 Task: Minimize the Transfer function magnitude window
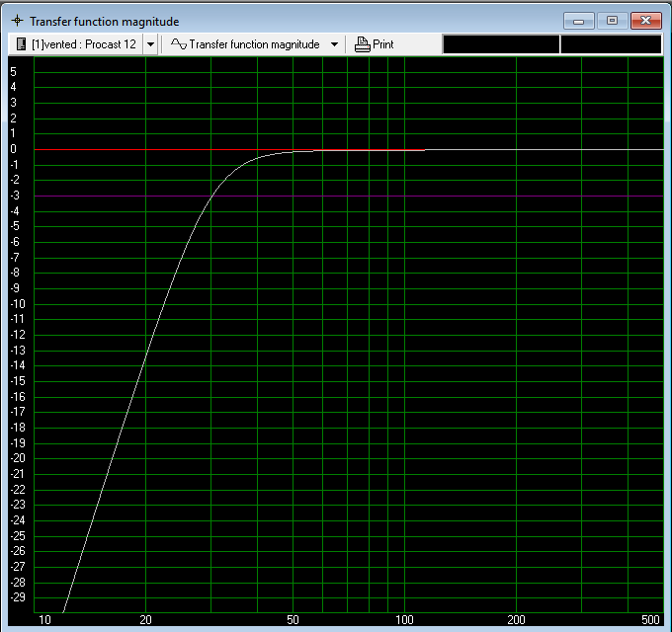click(x=578, y=21)
